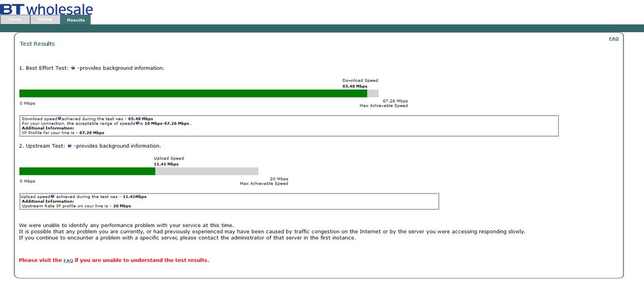Switch to the Home tab
This screenshot has height=291, width=644.
click(15, 20)
